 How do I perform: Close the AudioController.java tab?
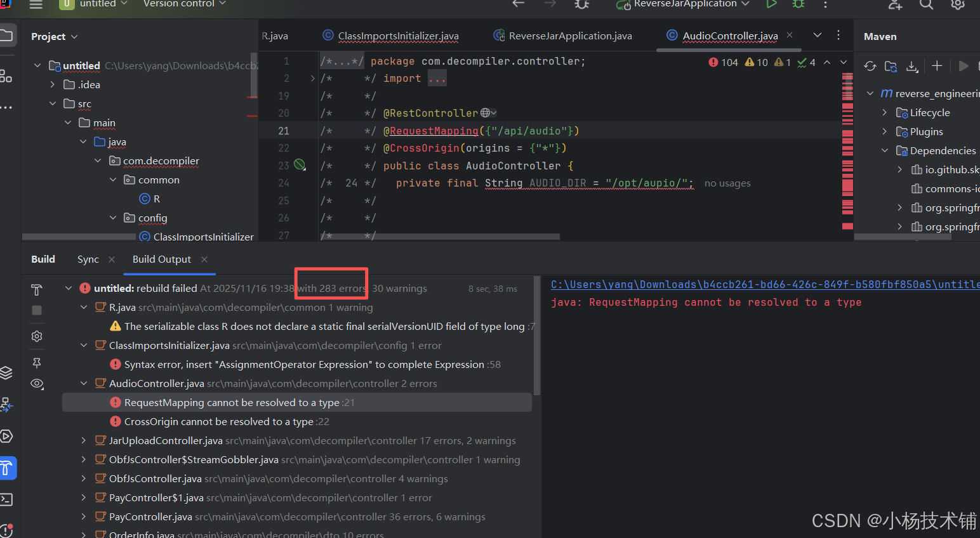[x=790, y=35]
